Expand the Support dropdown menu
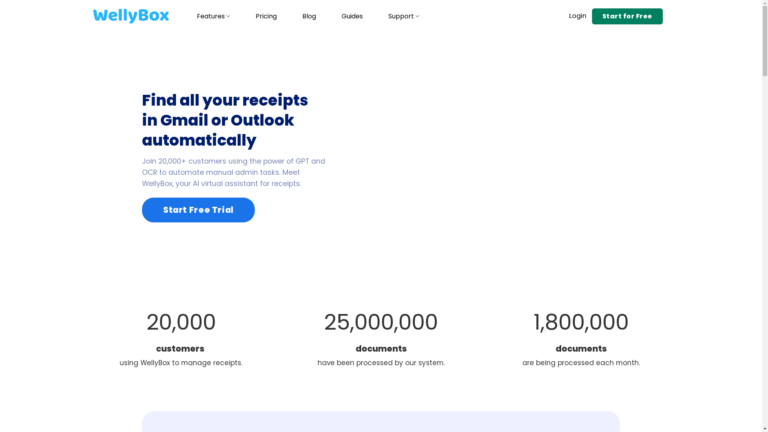Screen dimensions: 768x432 (x=404, y=16)
